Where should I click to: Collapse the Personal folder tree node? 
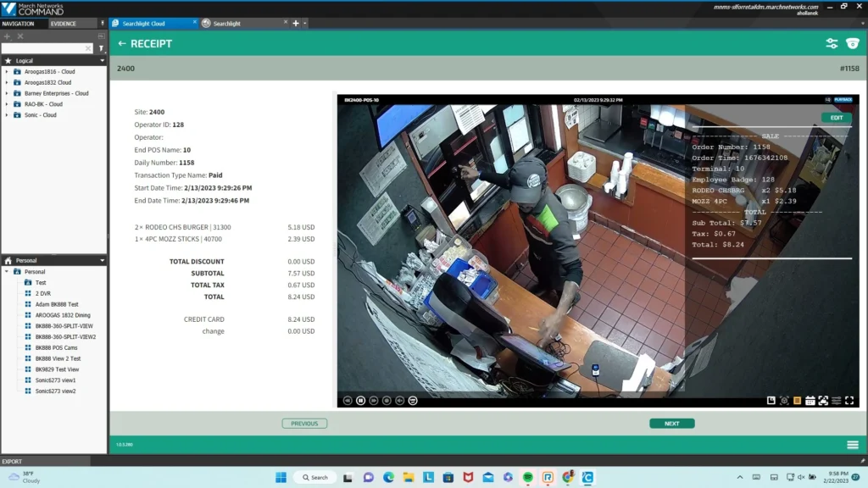click(x=7, y=272)
